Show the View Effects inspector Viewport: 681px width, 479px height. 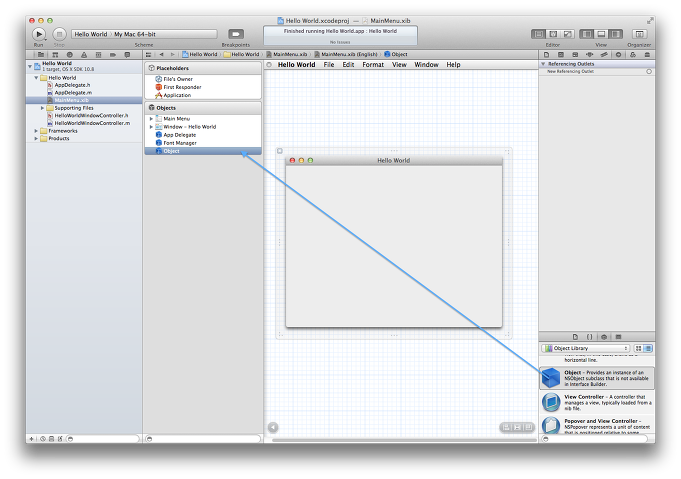[647, 55]
